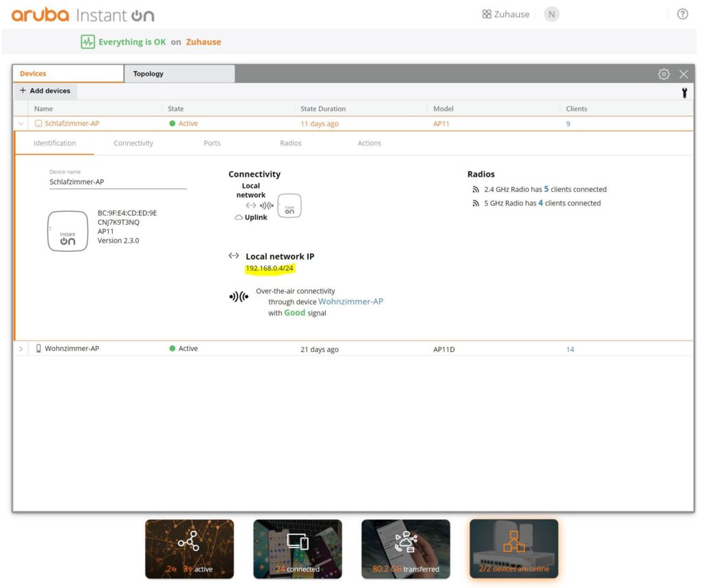Click the Schlafzimmer-AP device type icon
This screenshot has height=588, width=704.
pyautogui.click(x=38, y=124)
